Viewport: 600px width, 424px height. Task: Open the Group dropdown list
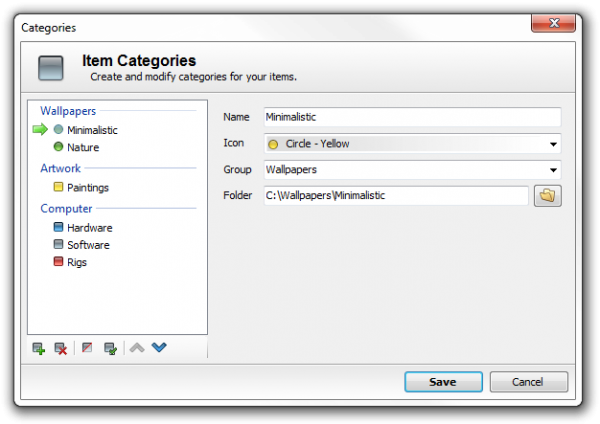pyautogui.click(x=553, y=170)
